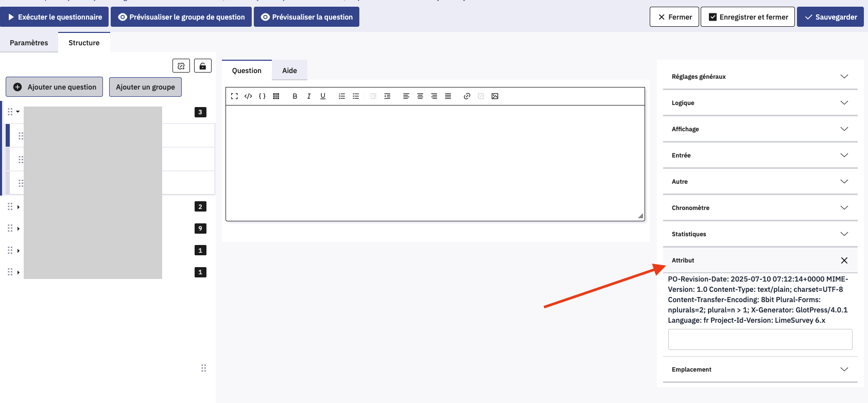Screen dimensions: 868x403
Task: Click the chain-arrows icon beside the padlock
Action: [x=181, y=66]
